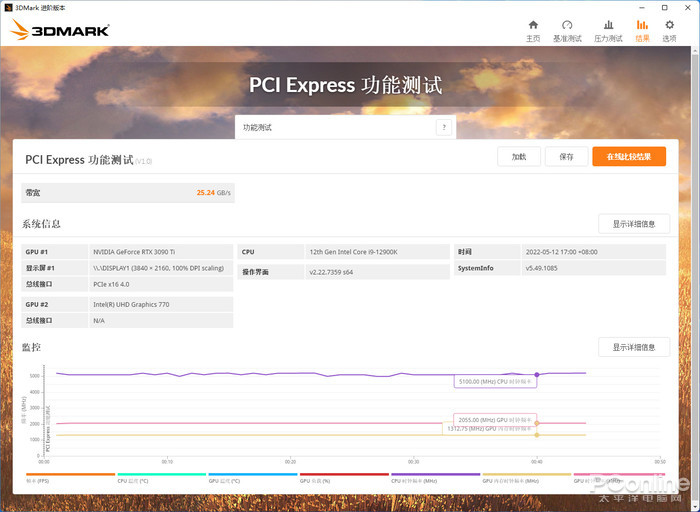
Task: Click the NVIDIA GeForce RTX 3090 Ti value
Action: (134, 252)
